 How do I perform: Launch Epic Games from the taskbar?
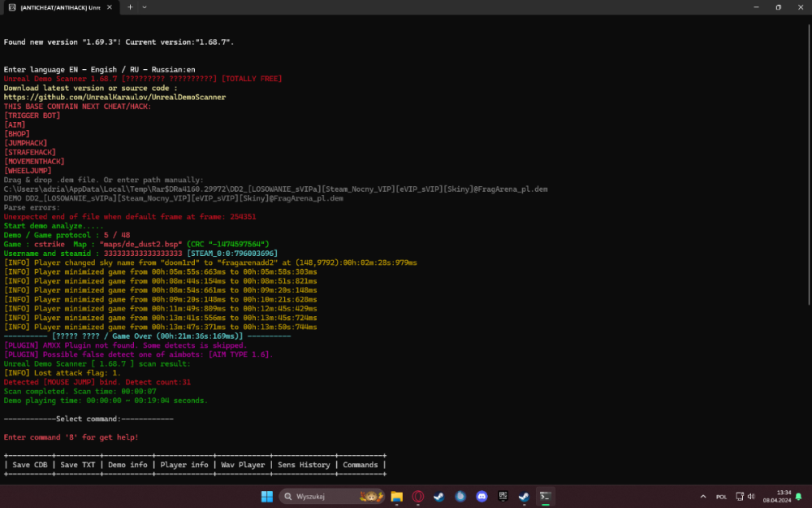503,497
